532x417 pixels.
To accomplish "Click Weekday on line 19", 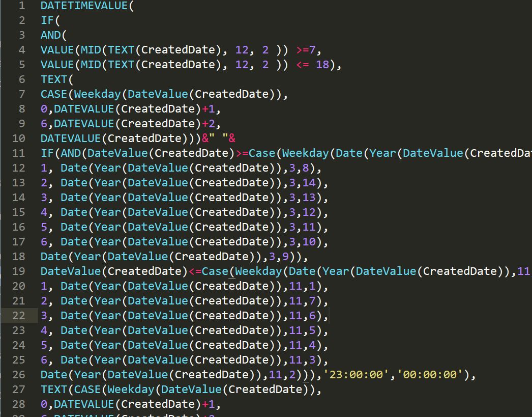I will [x=258, y=271].
